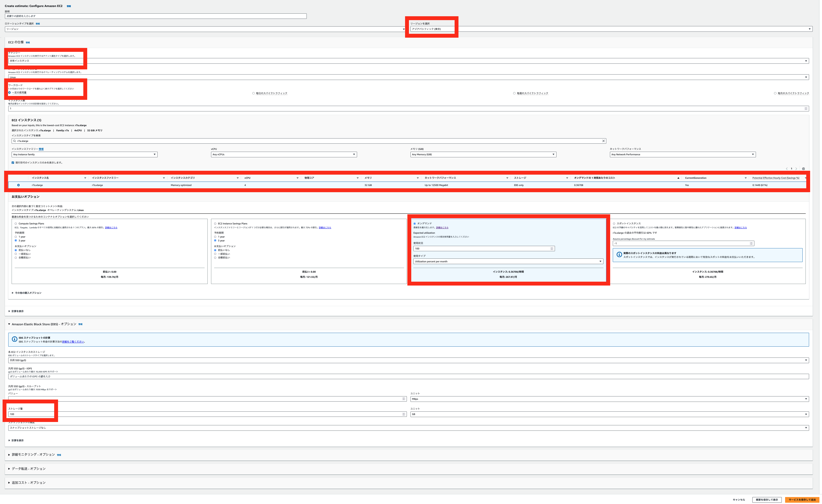The height and width of the screenshot is (504, 822).
Task: Expand the データ転送 - オプション section
Action: click(28, 469)
